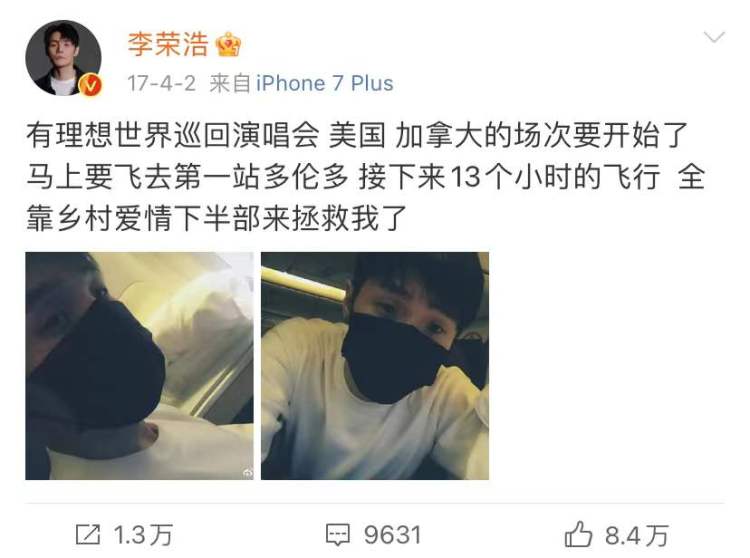750x558 pixels.
Task: Click the iPhone 7 Plus source link
Action: pos(325,84)
